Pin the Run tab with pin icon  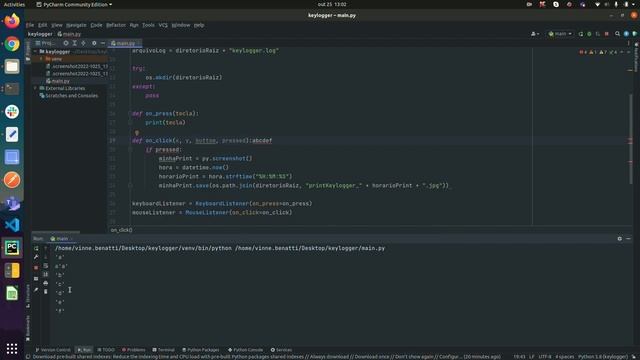[36, 289]
